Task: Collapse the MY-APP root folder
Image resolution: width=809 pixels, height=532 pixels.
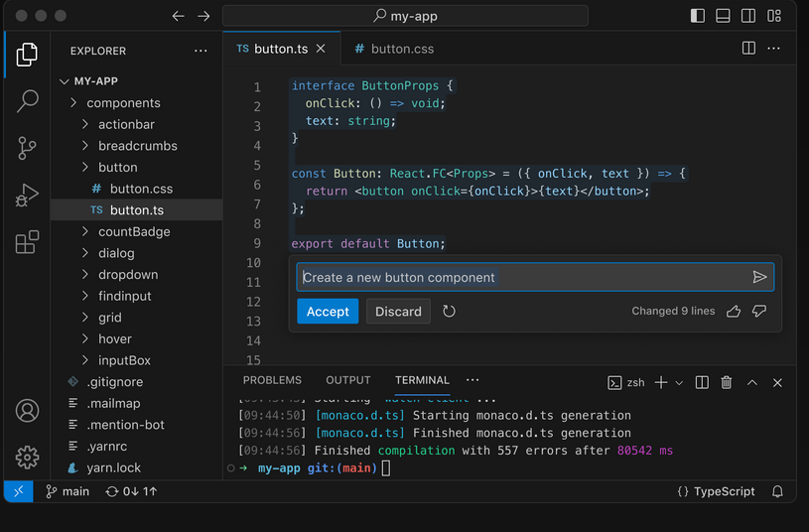Action: point(137,81)
